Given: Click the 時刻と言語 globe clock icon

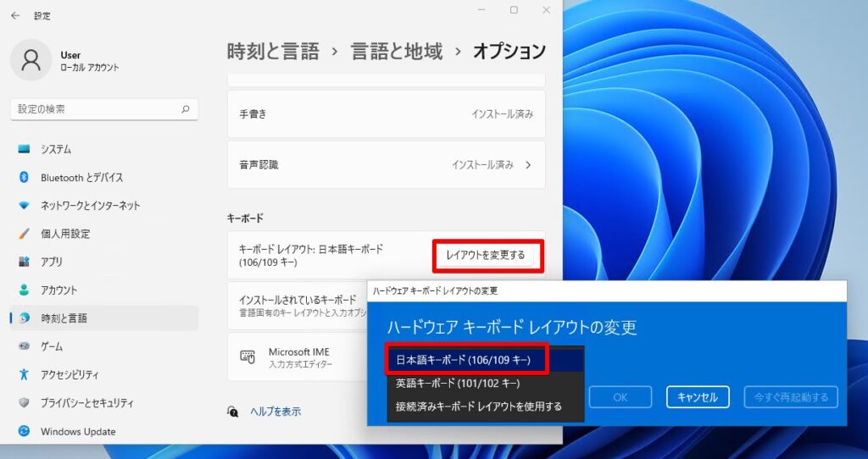Looking at the screenshot, I should pyautogui.click(x=24, y=318).
